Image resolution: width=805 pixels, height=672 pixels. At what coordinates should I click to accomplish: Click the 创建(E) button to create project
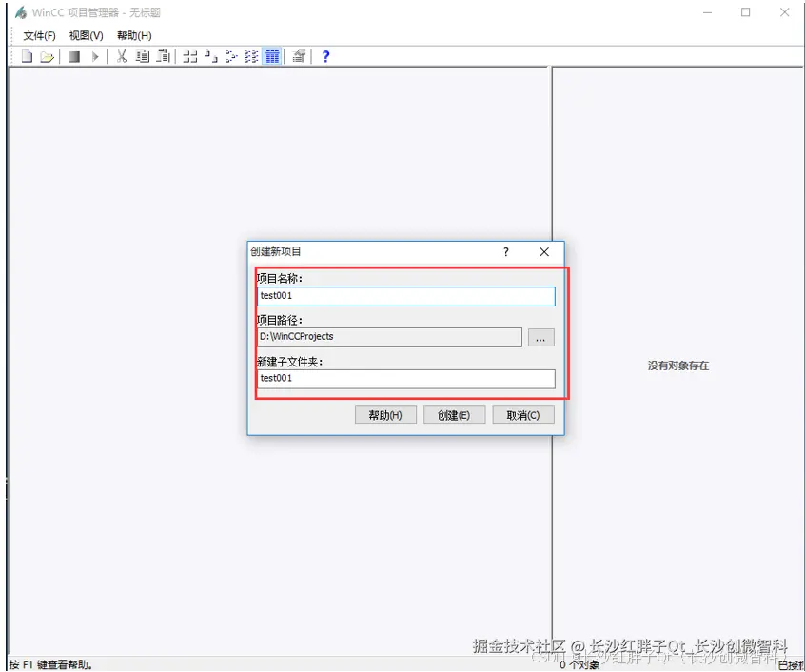[454, 414]
